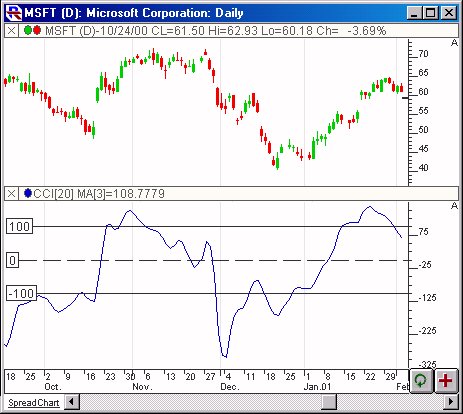
Task: Click the A autoscale marker in CCI pane
Action: [x=454, y=206]
